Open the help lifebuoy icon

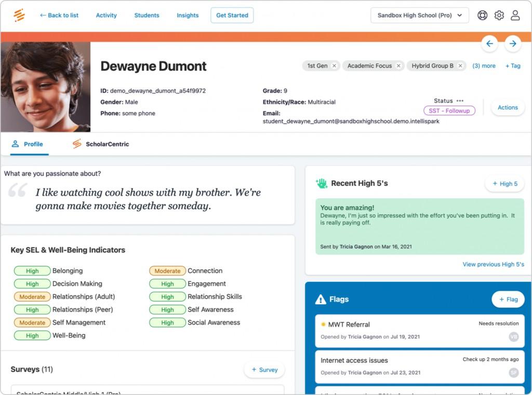click(x=482, y=15)
